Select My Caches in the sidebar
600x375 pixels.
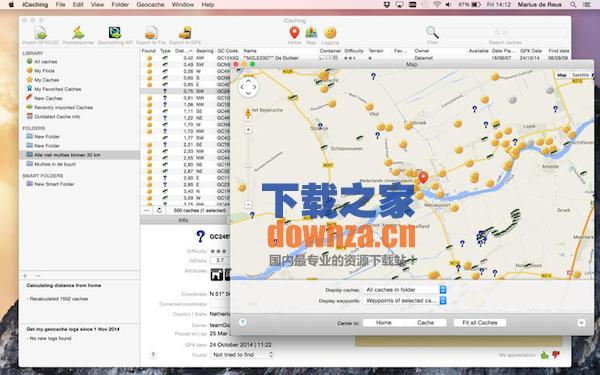46,80
